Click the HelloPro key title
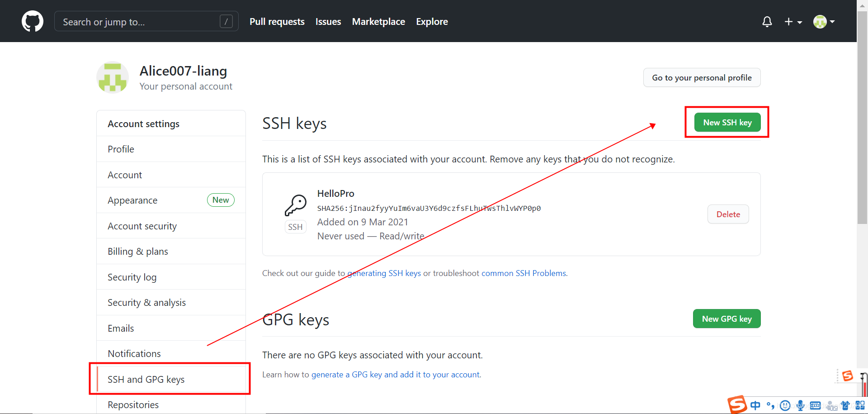 pos(335,193)
